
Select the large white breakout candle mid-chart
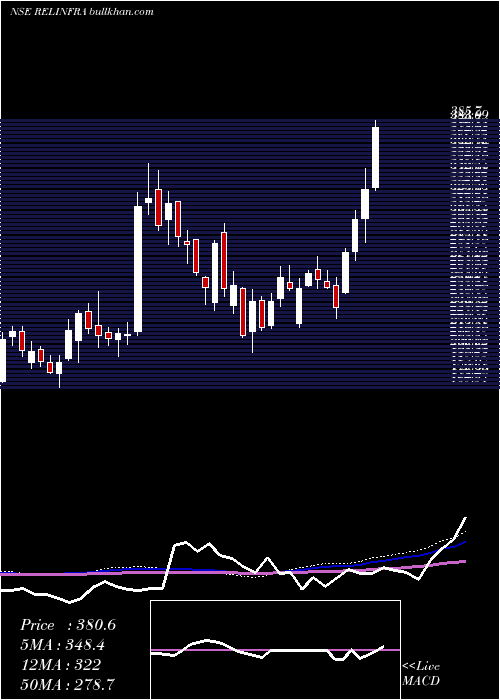point(138,269)
